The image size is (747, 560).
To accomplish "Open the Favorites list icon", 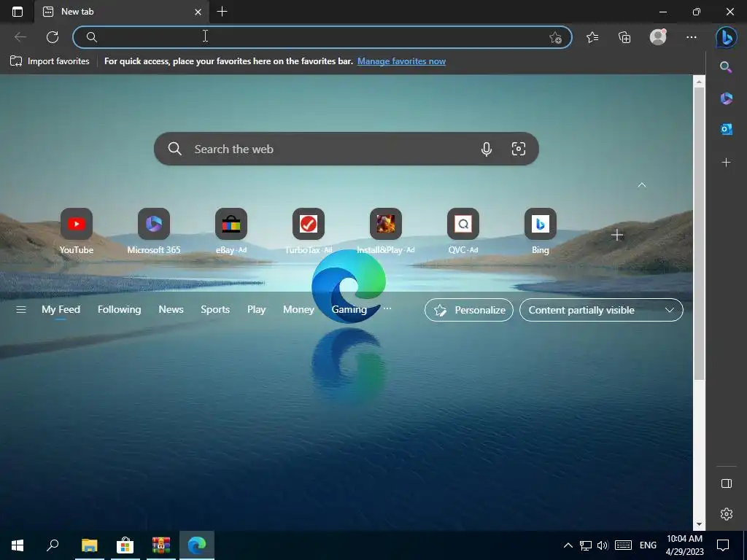I will coord(592,37).
